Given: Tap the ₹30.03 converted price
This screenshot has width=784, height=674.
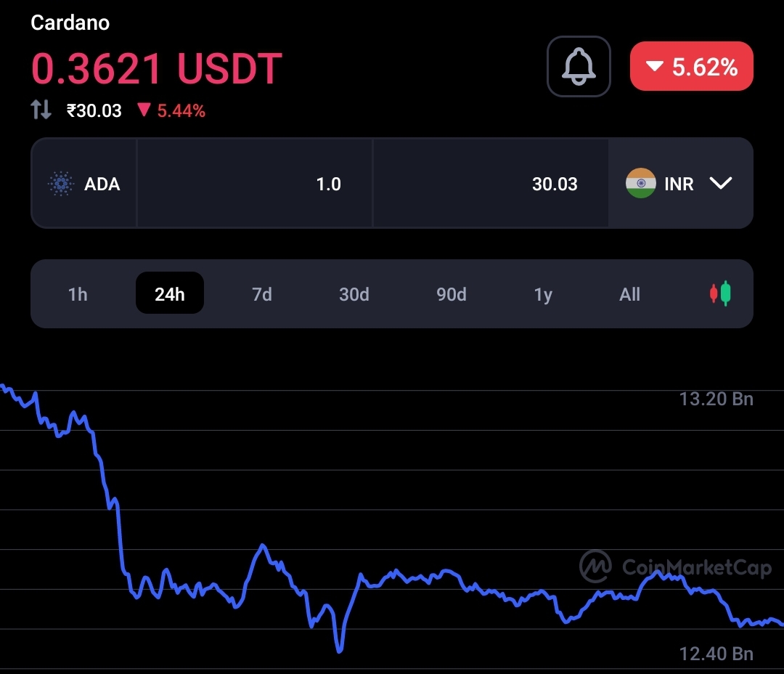Looking at the screenshot, I should point(94,110).
